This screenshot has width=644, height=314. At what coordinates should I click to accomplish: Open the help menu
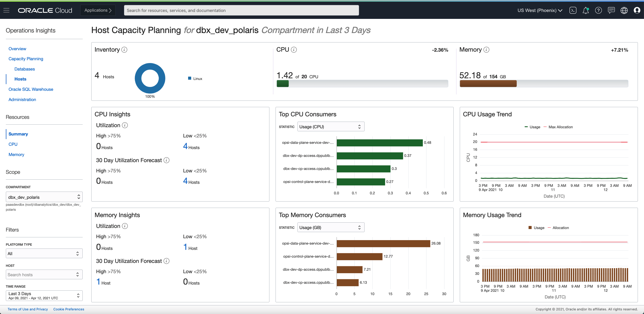(x=598, y=10)
